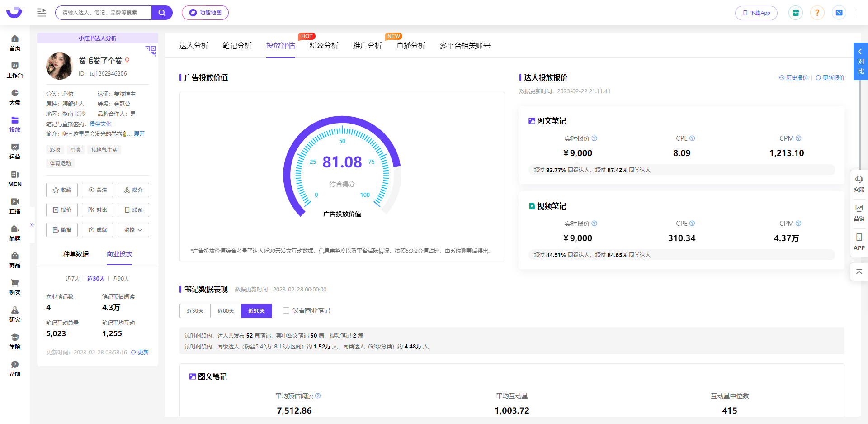Click the search magnifier button
Image resolution: width=868 pixels, height=424 pixels.
pos(162,13)
